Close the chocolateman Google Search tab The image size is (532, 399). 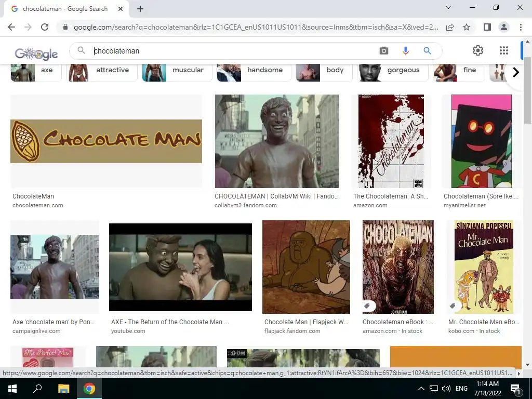[121, 9]
